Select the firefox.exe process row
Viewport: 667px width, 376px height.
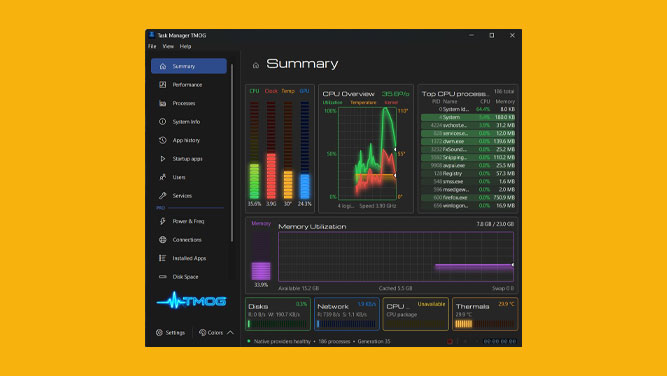pos(468,198)
